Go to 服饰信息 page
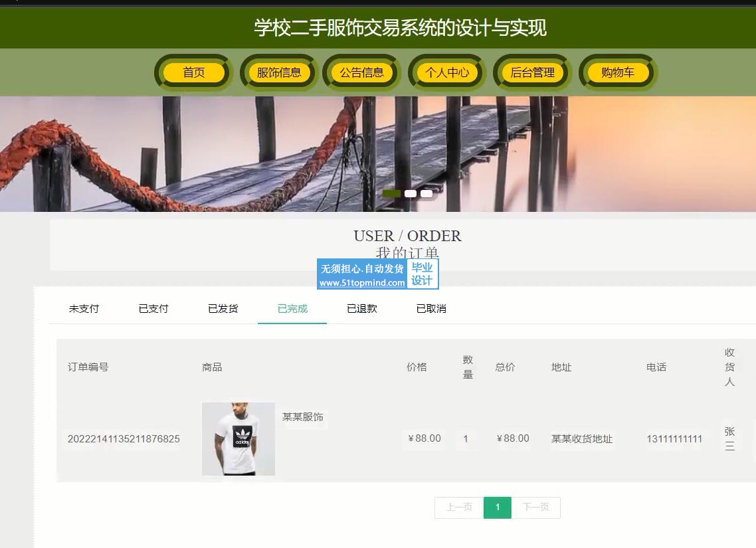Image resolution: width=756 pixels, height=548 pixels. click(x=278, y=73)
